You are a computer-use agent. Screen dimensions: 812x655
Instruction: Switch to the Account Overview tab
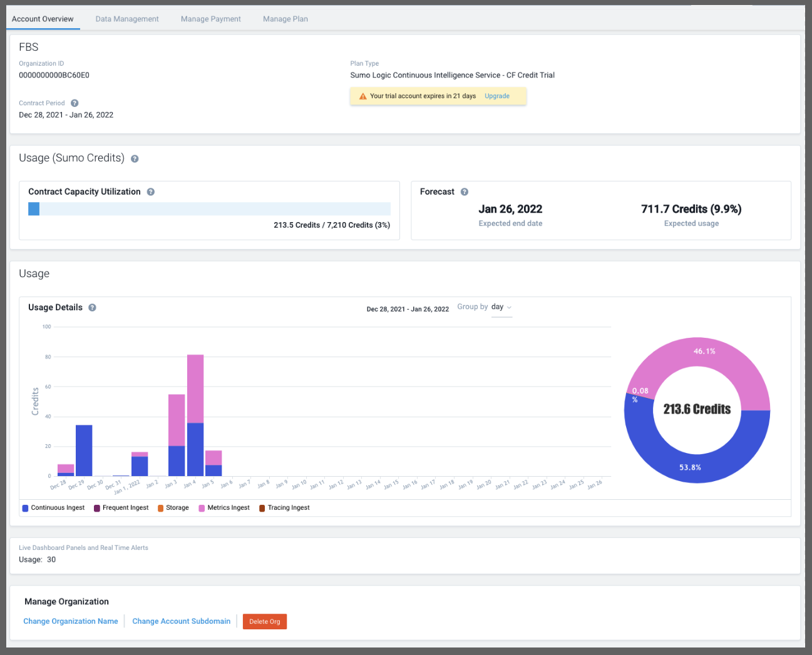(x=43, y=19)
